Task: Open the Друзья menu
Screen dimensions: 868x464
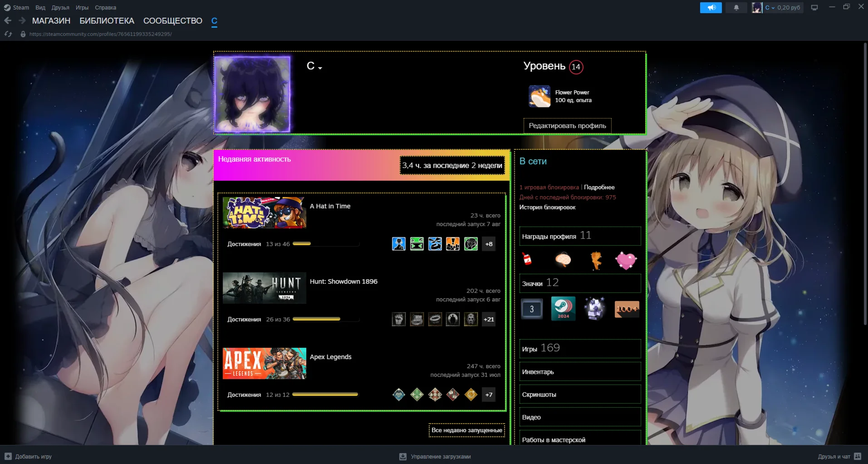Action: [x=60, y=7]
